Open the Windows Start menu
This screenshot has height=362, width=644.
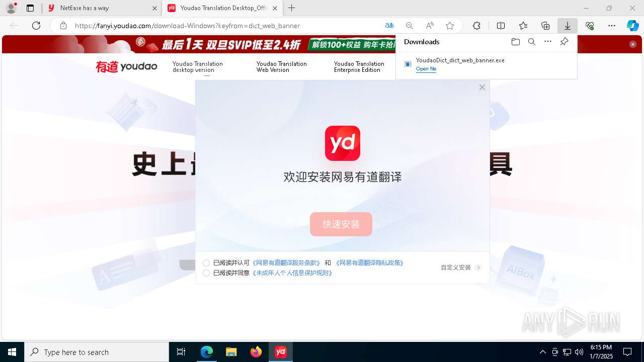tap(12, 352)
